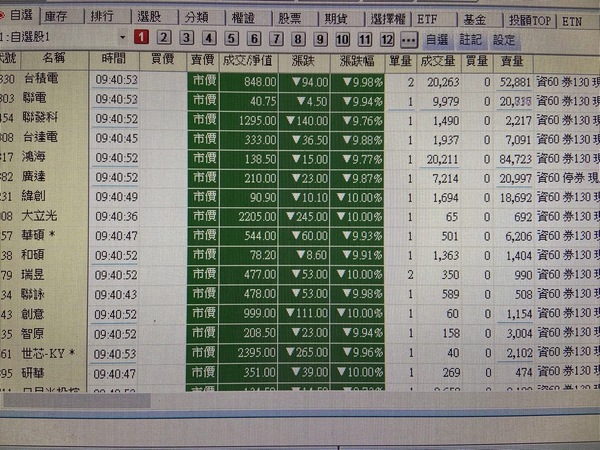Click 大立光 price 2205.00 cell
This screenshot has height=450, width=600.
click(x=249, y=217)
